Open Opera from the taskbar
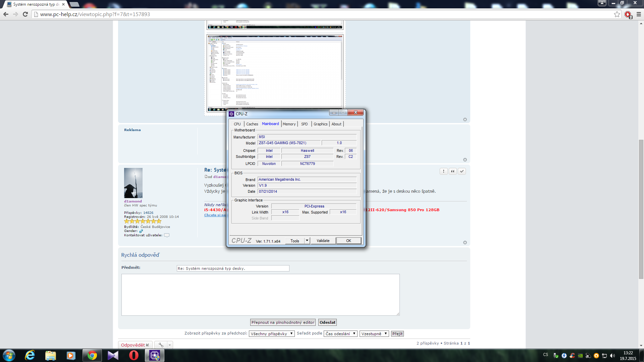Screen dimensions: 644x362 (133, 355)
